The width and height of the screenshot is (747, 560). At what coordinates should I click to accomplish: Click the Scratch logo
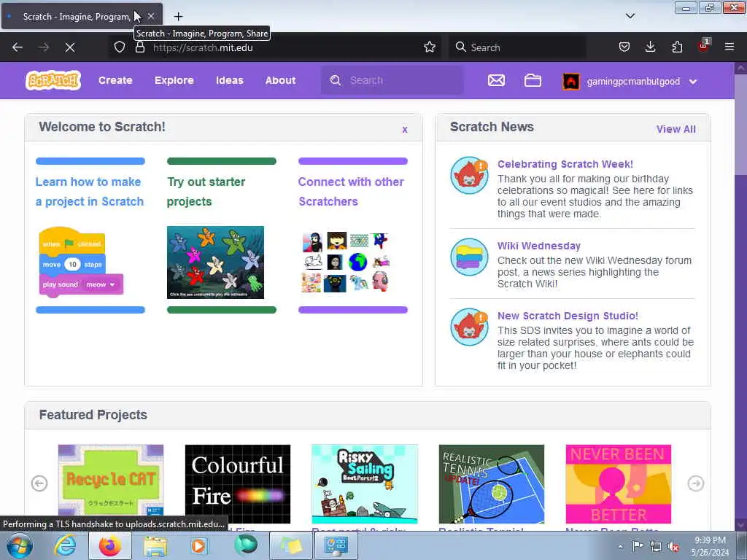tap(53, 80)
